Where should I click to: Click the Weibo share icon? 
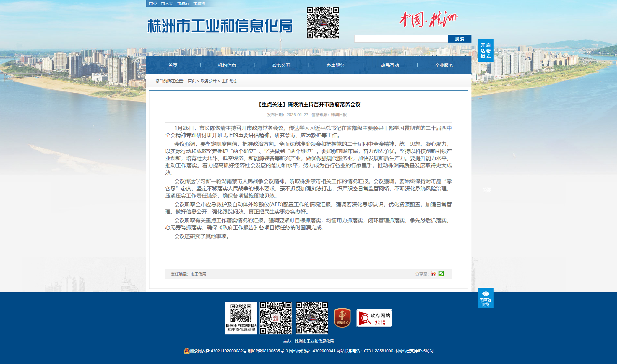(433, 274)
